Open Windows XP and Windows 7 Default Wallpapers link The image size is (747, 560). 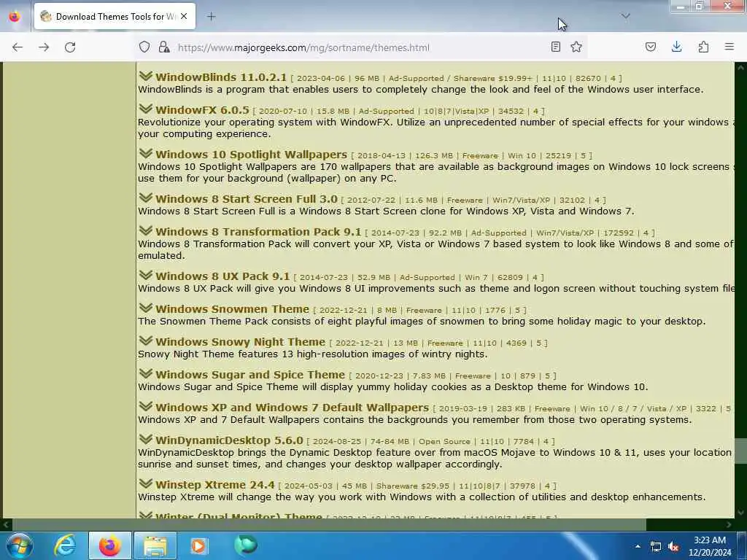pyautogui.click(x=292, y=408)
